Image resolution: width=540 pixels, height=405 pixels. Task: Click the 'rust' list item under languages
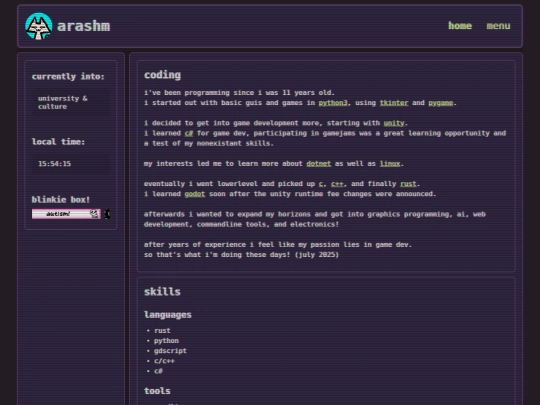coord(162,331)
